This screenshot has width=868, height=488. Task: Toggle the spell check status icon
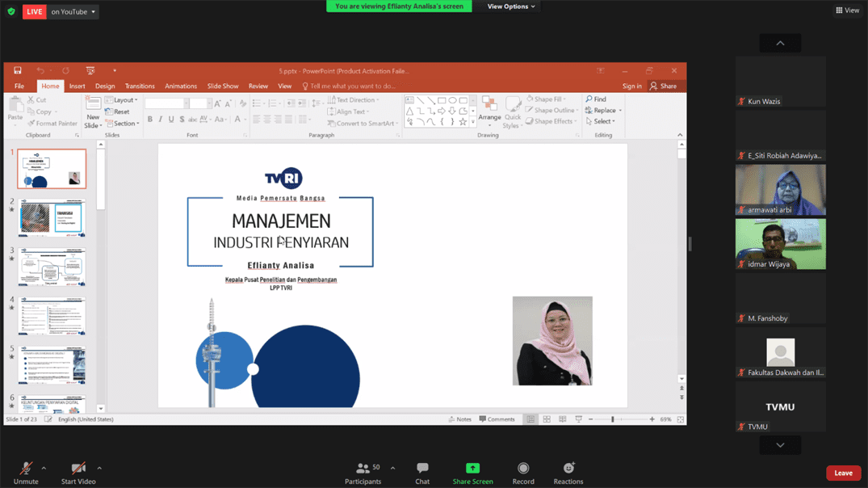48,419
